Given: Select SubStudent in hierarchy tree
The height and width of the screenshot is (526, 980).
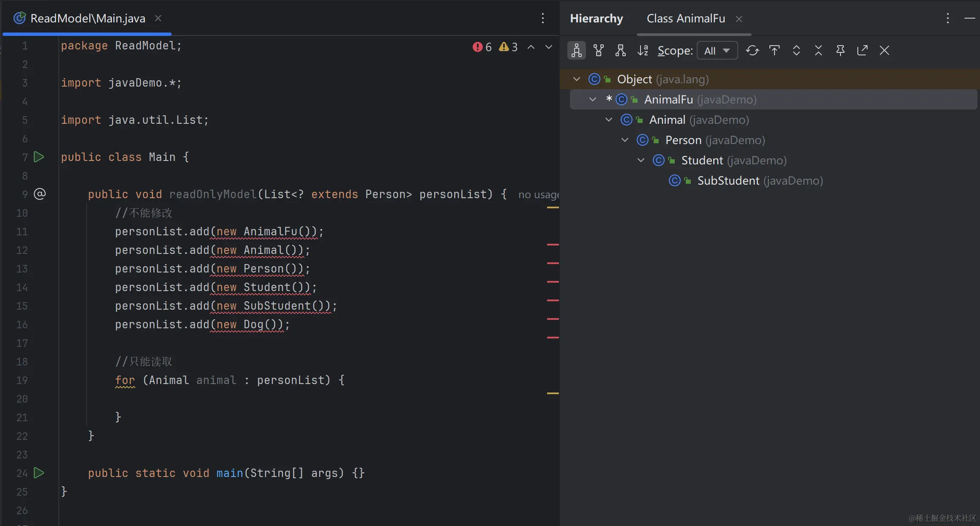Looking at the screenshot, I should tap(728, 181).
